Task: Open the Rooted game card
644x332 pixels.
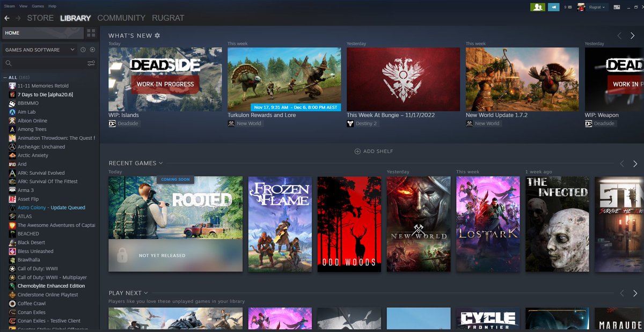Action: 175,224
